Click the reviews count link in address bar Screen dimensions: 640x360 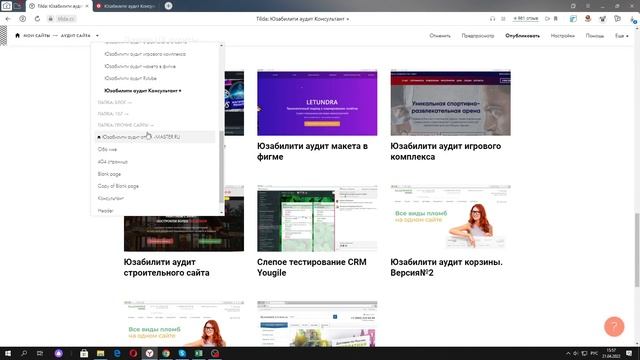click(526, 19)
